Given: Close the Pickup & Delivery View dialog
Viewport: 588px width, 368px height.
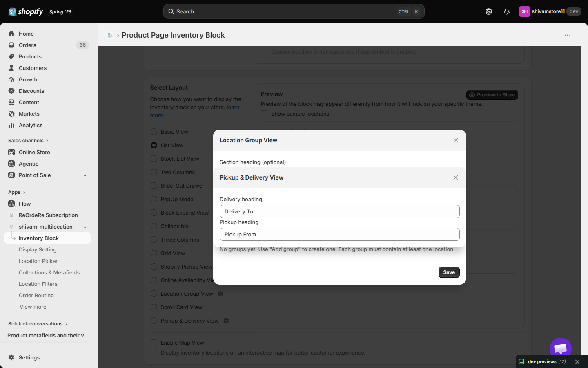Looking at the screenshot, I should click(456, 177).
